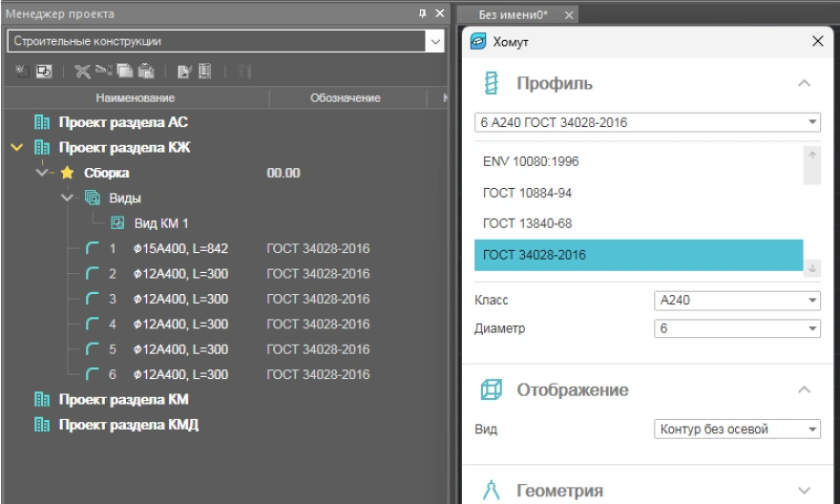Viewport: 840px width, 504px height.
Task: Open the Строительные конструкции dropdown
Action: coord(436,42)
